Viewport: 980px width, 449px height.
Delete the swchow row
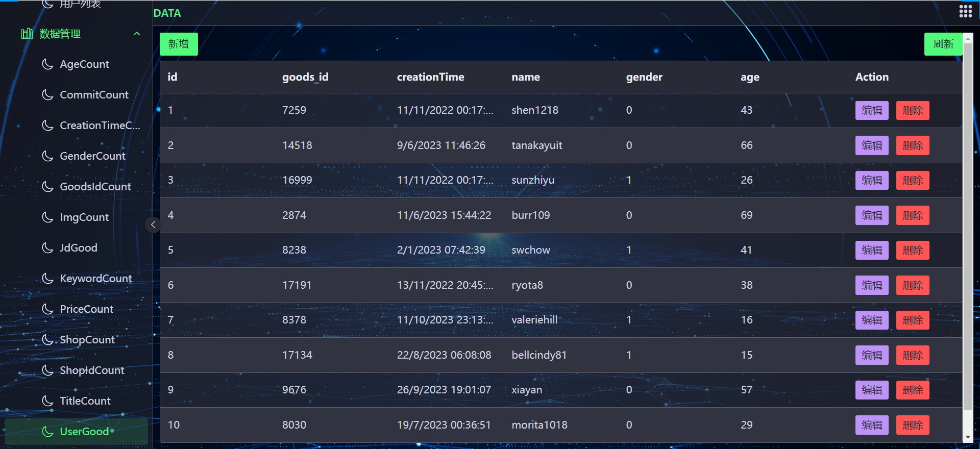pos(913,250)
